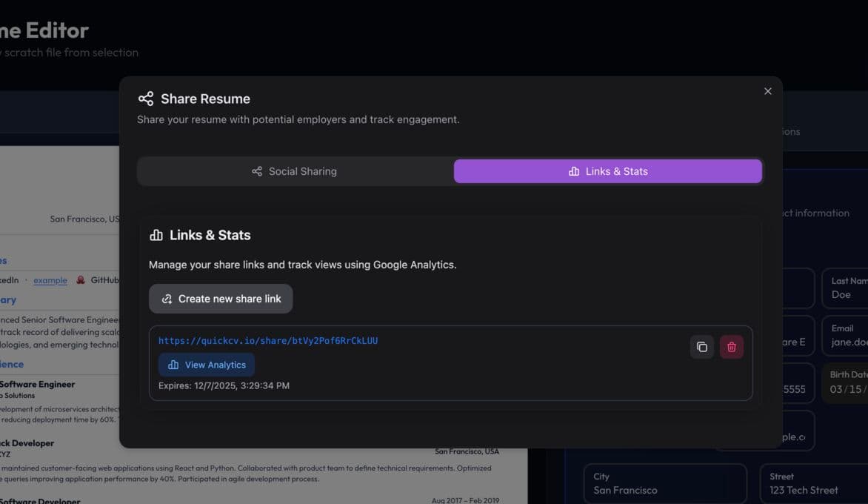The height and width of the screenshot is (504, 868).
Task: Open the quickcv.io share link URL
Action: click(268, 340)
